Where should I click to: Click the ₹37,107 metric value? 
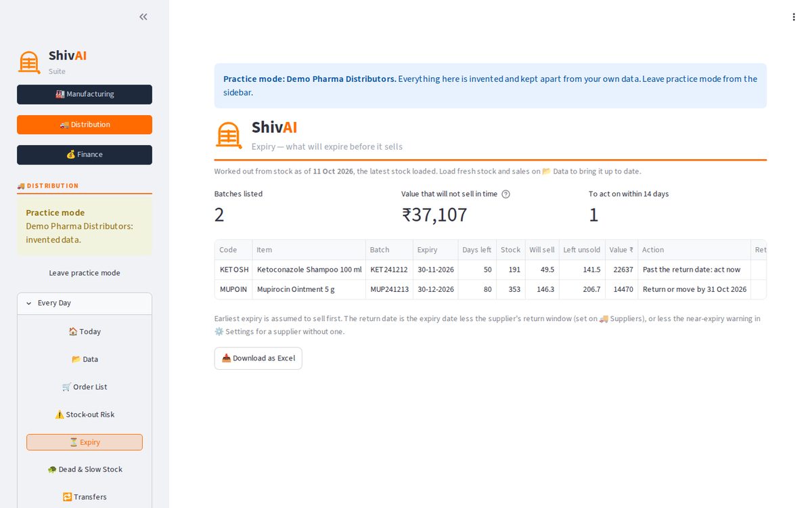pyautogui.click(x=434, y=215)
